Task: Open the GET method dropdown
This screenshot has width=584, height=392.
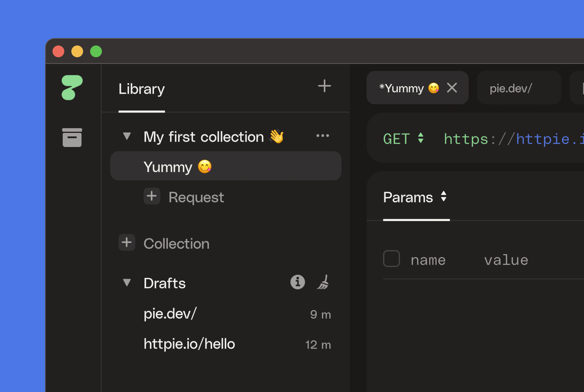Action: pyautogui.click(x=404, y=138)
